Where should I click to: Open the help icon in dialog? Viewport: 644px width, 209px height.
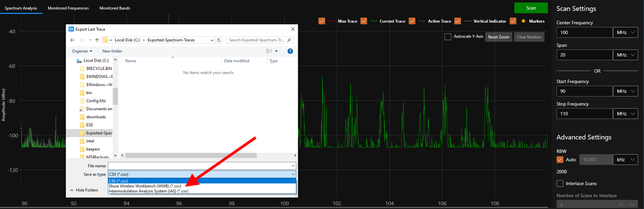click(290, 51)
